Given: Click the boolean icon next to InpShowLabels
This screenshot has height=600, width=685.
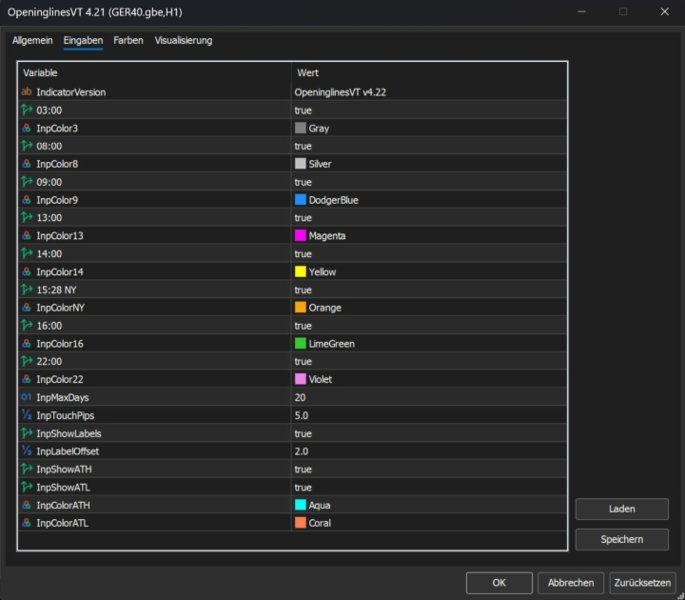Looking at the screenshot, I should (x=26, y=433).
